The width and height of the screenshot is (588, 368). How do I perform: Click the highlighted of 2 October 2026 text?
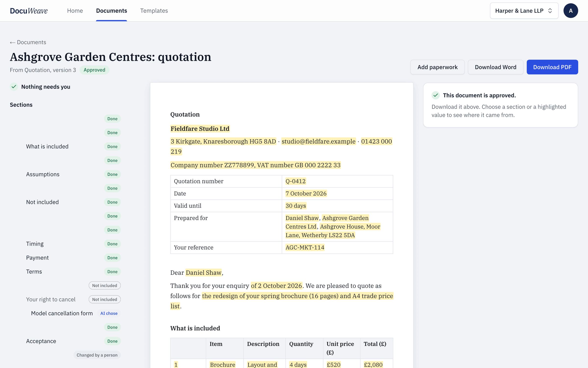coord(276,286)
